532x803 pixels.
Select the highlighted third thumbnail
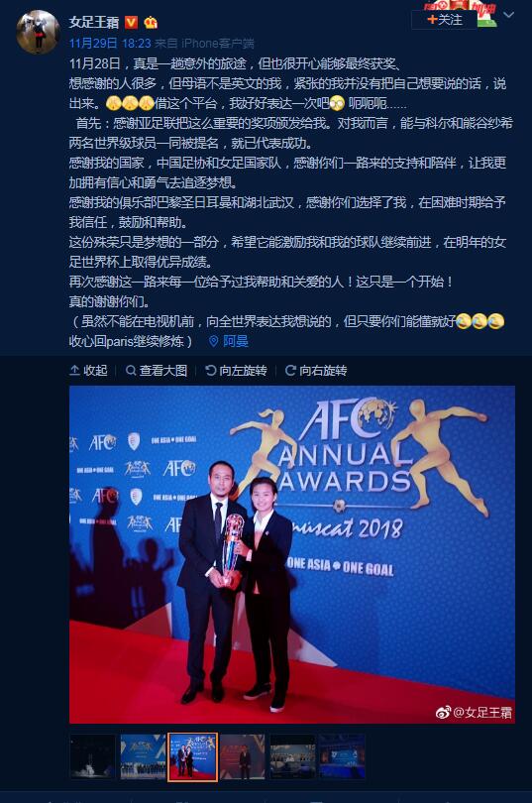(x=193, y=756)
